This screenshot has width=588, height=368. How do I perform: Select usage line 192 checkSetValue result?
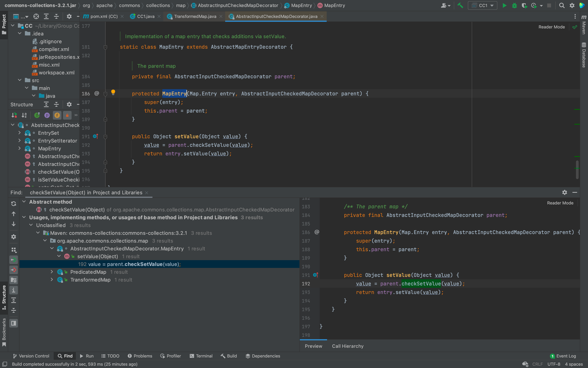[159, 264]
